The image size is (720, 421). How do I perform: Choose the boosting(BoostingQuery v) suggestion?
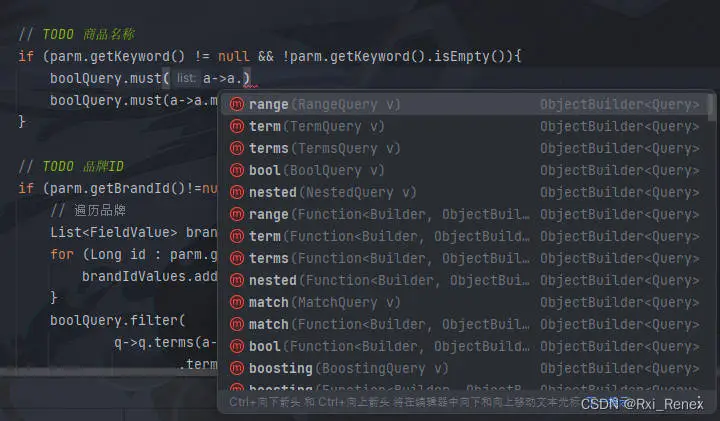[465, 369]
